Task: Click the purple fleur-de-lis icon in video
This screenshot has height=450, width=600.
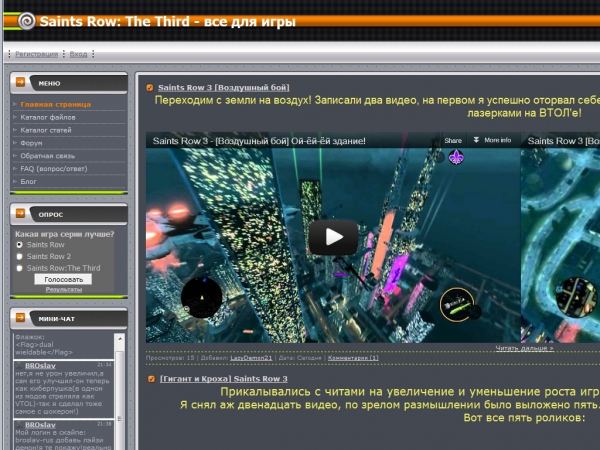Action: click(x=456, y=157)
